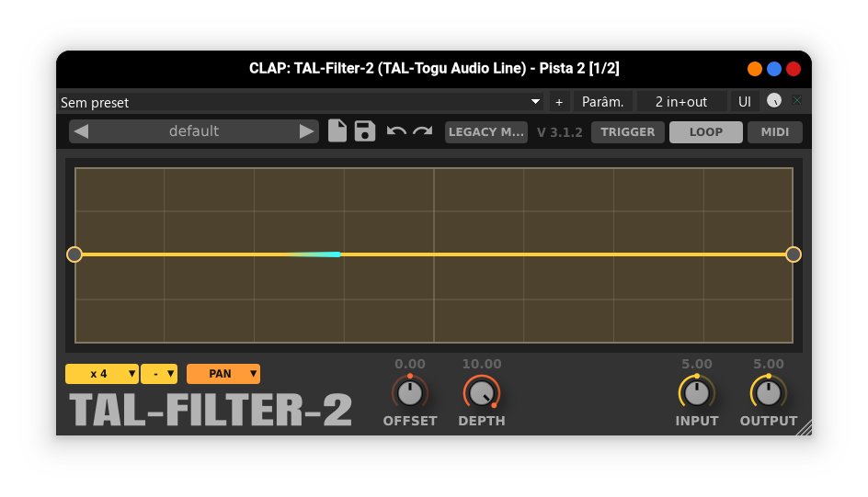Click the 10.00 depth value
The width and height of the screenshot is (868, 497).
pos(482,364)
